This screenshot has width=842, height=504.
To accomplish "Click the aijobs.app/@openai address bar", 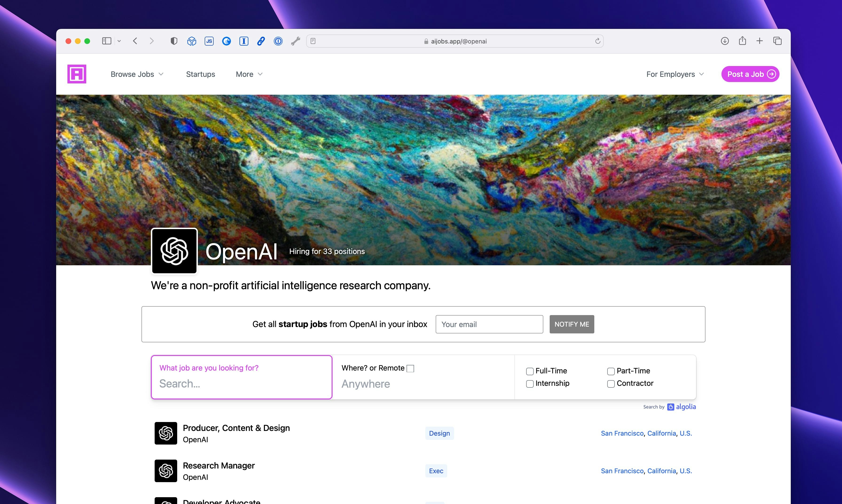I will point(455,41).
